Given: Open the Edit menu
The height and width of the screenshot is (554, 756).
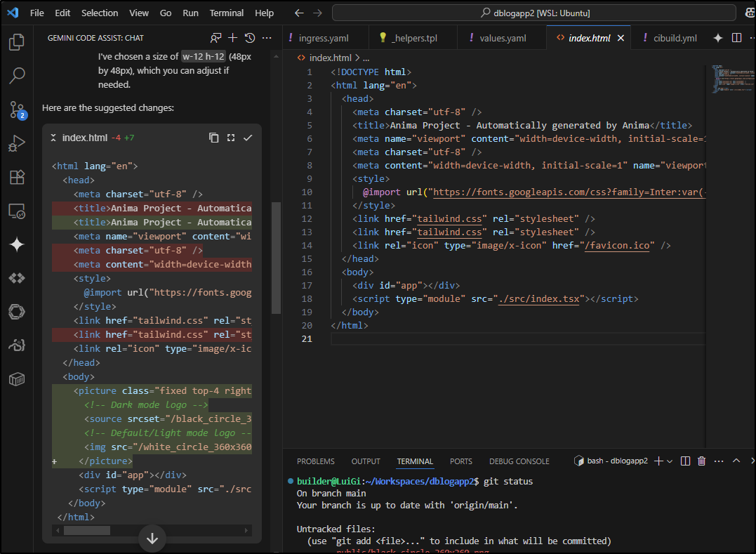Looking at the screenshot, I should 62,13.
